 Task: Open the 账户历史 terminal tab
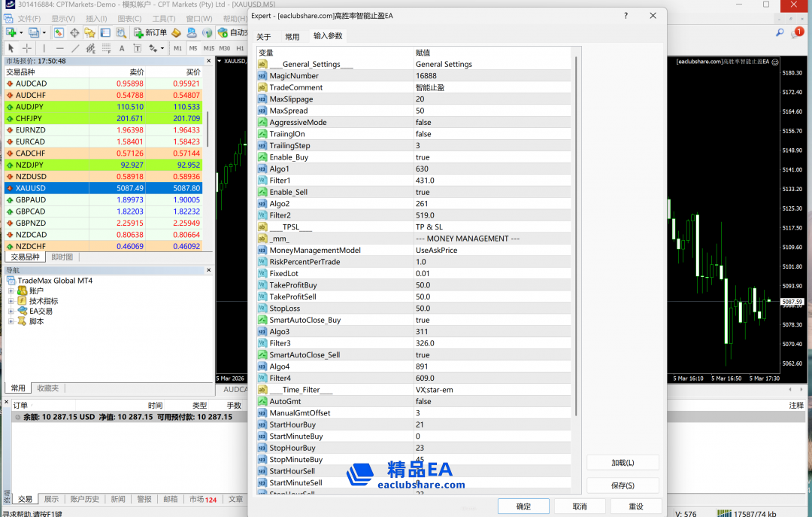coord(84,499)
